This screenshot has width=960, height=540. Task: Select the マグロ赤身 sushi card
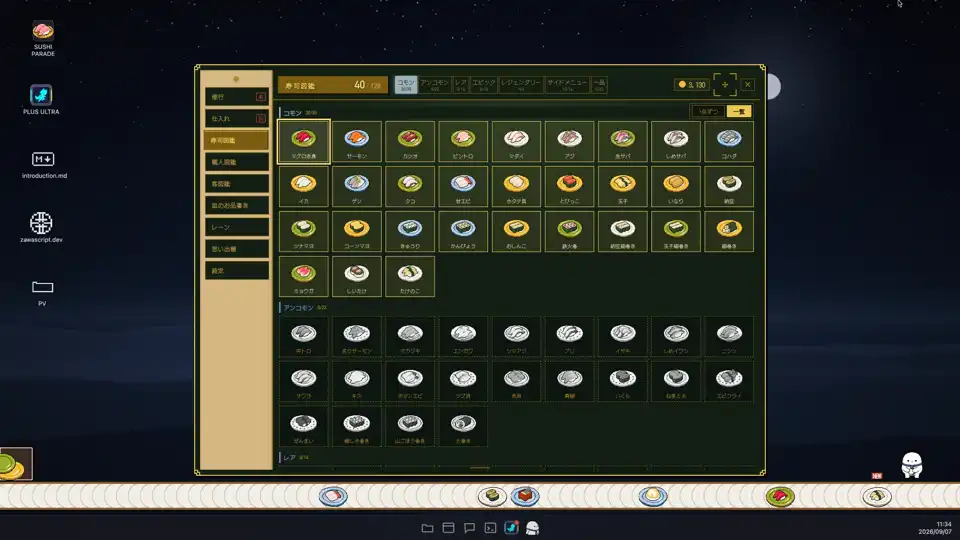click(304, 141)
